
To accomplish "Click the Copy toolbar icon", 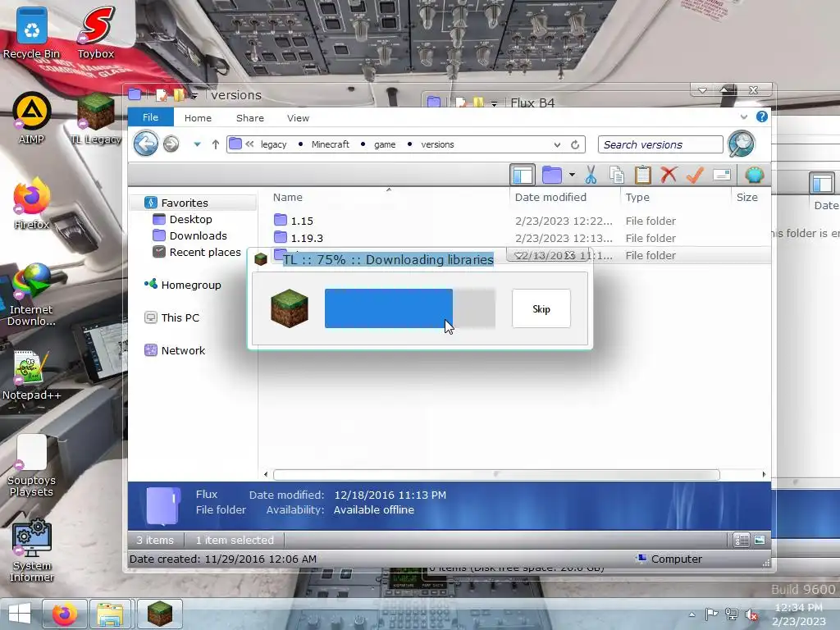I will tap(617, 175).
